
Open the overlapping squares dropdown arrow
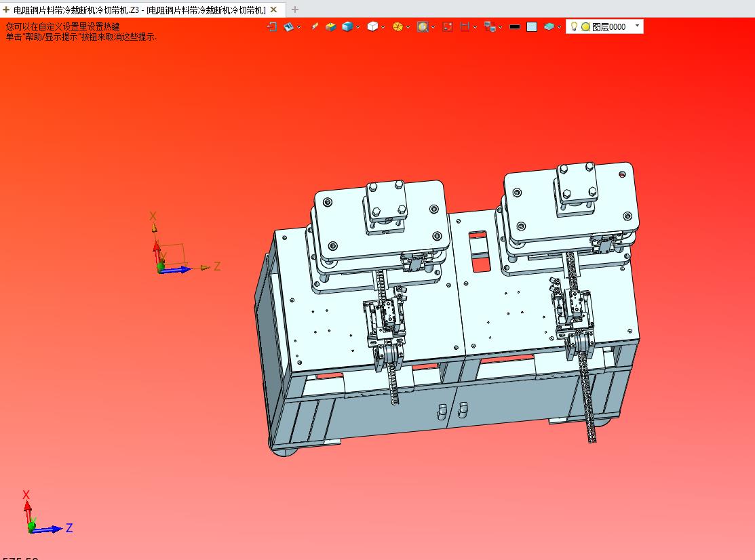click(501, 27)
